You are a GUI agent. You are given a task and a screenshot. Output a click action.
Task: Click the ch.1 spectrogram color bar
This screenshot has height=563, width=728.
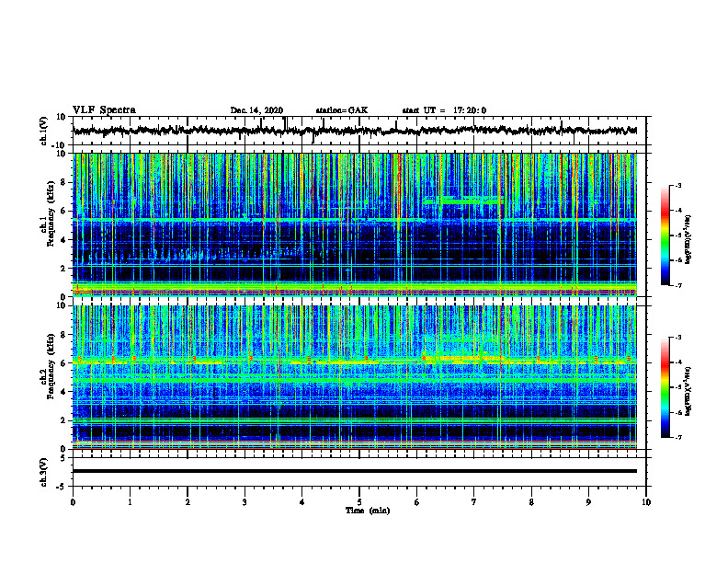coord(665,236)
